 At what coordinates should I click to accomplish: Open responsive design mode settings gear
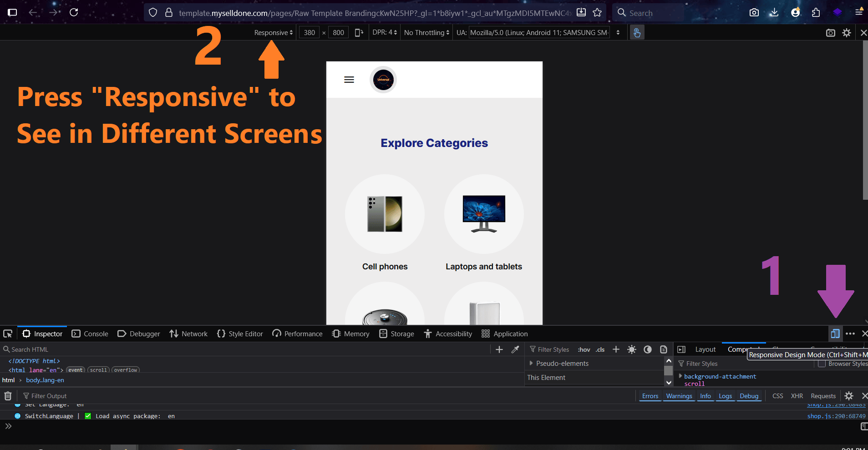tap(847, 33)
